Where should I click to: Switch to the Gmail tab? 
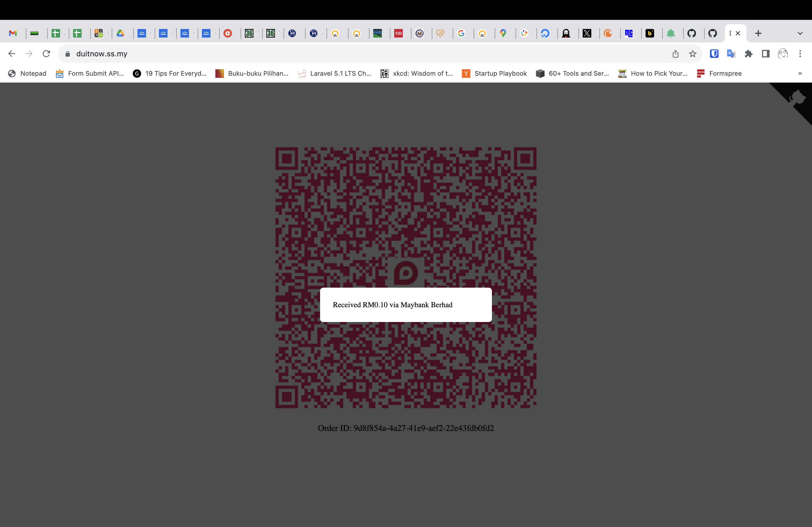13,33
